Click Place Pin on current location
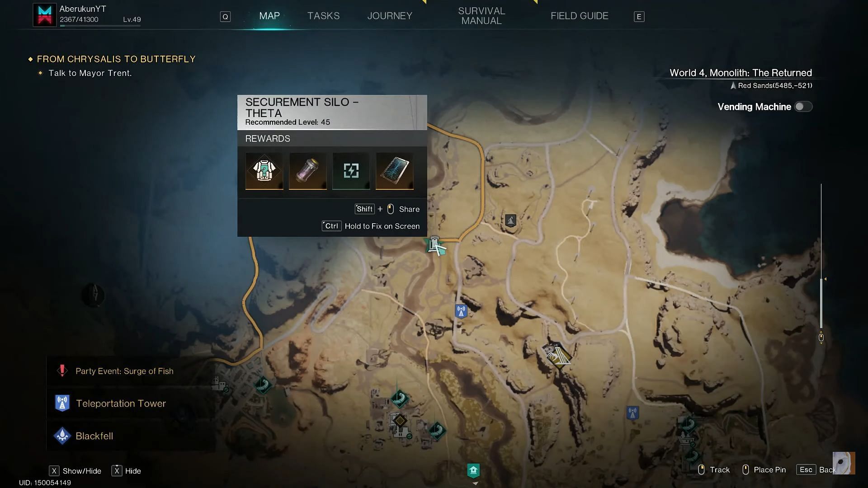Viewport: 868px width, 488px height. pos(769,469)
